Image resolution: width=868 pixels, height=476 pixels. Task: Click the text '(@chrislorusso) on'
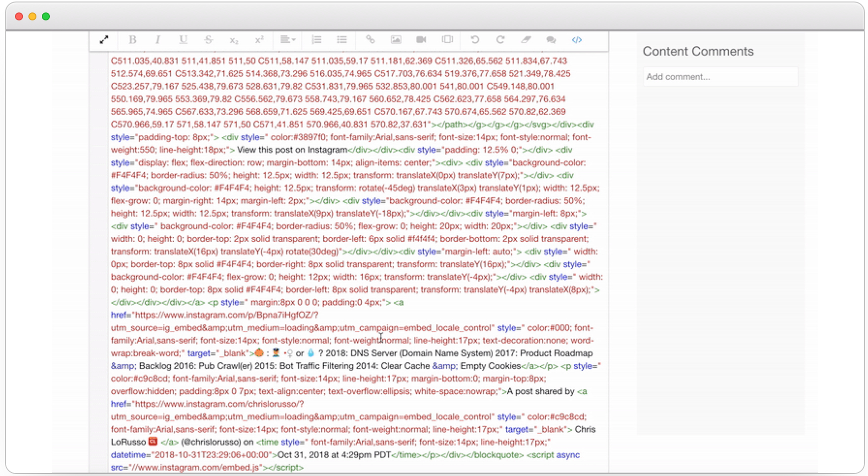point(217,442)
